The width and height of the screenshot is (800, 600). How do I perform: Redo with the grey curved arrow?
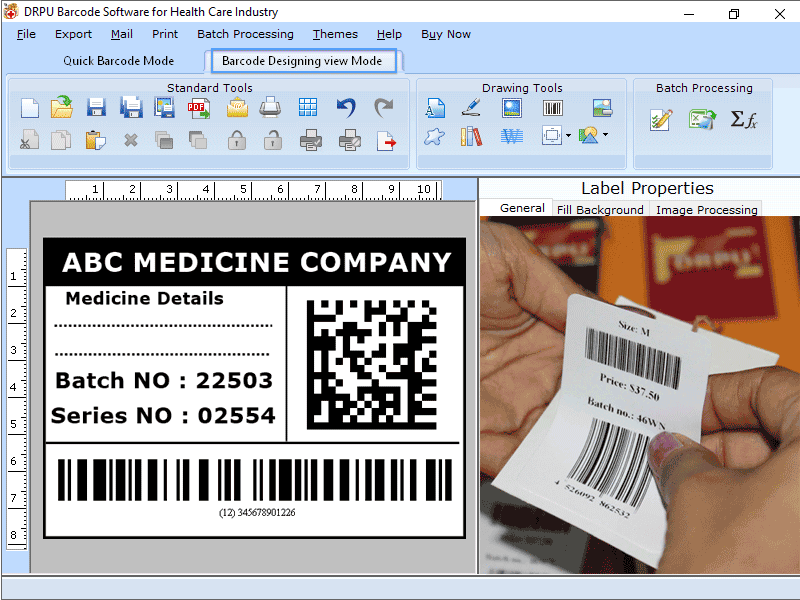pyautogui.click(x=384, y=108)
